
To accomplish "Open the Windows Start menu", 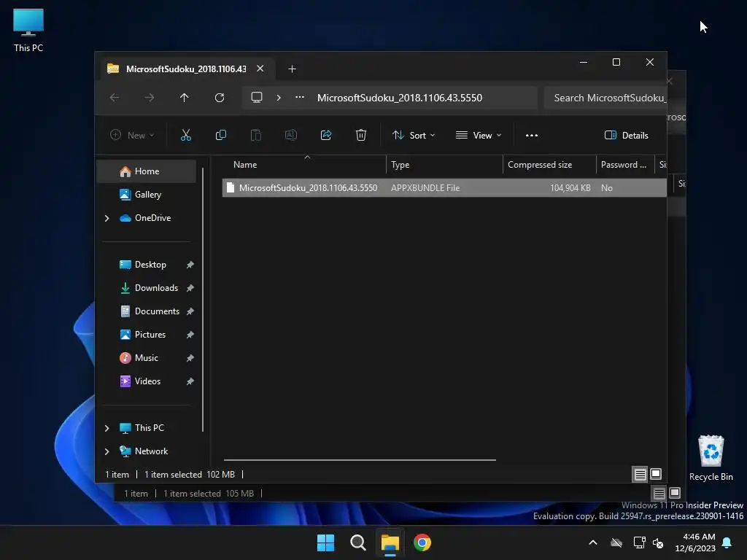I will click(x=326, y=542).
